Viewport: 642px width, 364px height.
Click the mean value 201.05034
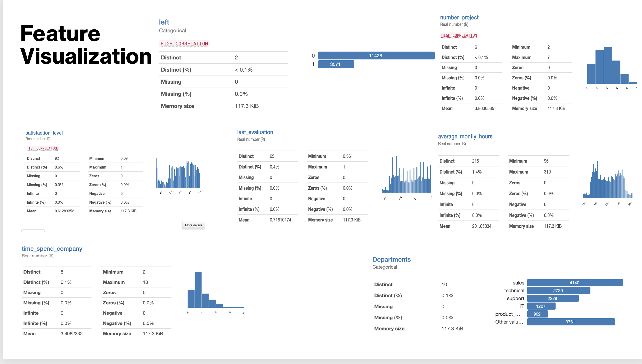[481, 226]
